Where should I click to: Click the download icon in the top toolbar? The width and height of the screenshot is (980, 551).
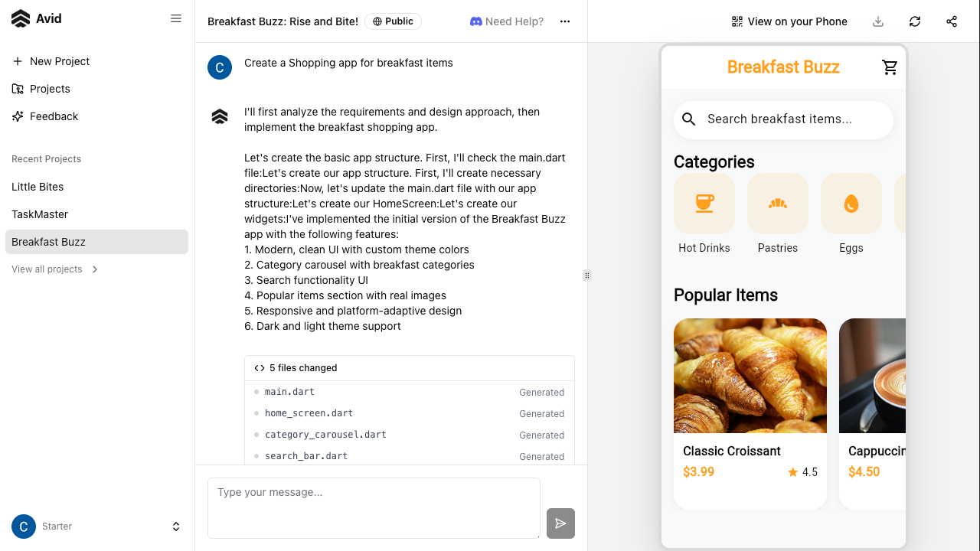tap(878, 21)
